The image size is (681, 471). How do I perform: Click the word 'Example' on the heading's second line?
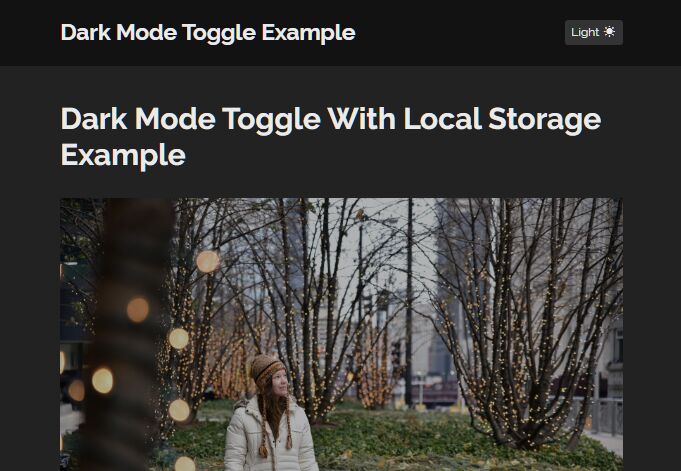tap(123, 155)
